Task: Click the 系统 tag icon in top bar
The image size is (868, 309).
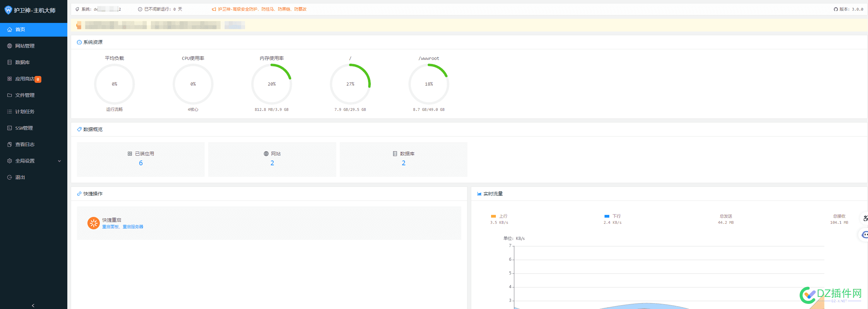Action: pyautogui.click(x=77, y=9)
